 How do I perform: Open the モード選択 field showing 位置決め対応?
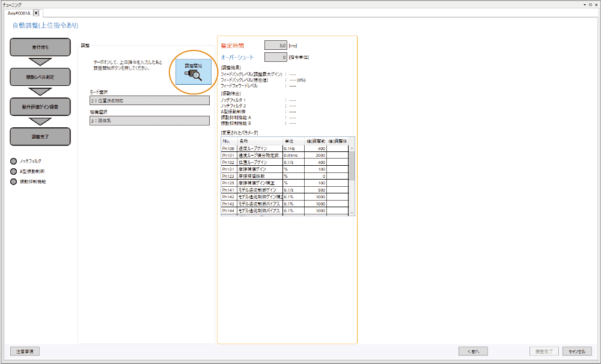pyautogui.click(x=149, y=100)
